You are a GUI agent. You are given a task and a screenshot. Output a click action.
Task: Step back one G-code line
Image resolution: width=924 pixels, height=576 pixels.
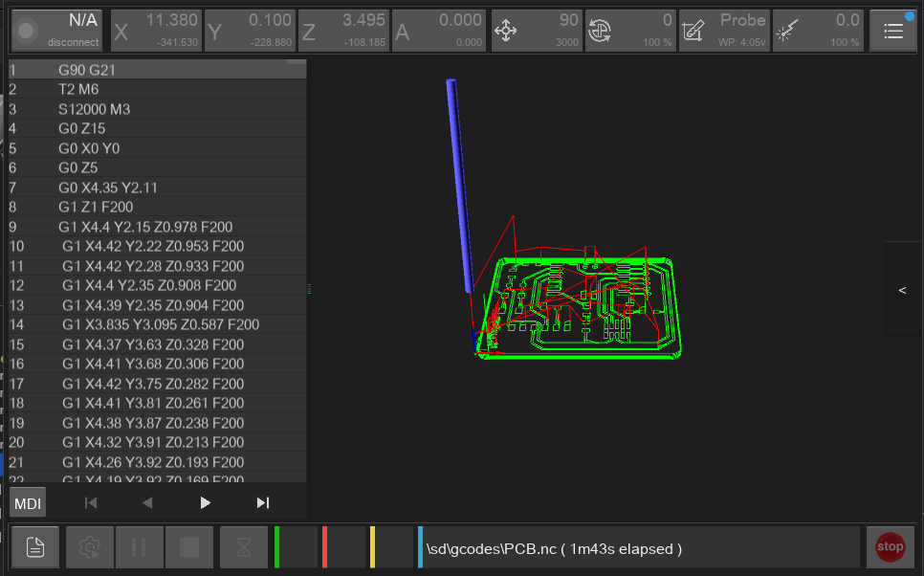[x=147, y=503]
